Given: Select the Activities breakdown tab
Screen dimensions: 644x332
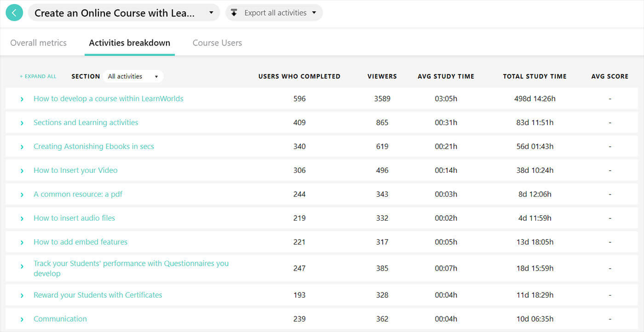Looking at the screenshot, I should click(x=129, y=43).
